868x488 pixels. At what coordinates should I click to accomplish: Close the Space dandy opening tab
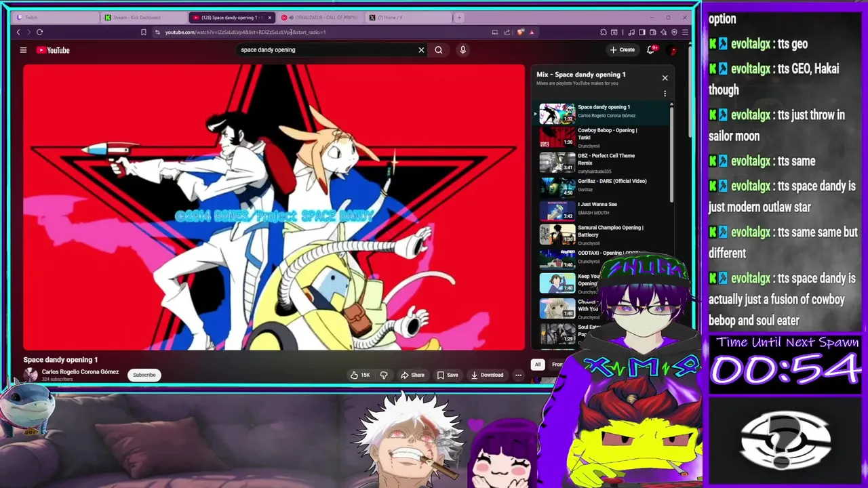pyautogui.click(x=270, y=18)
